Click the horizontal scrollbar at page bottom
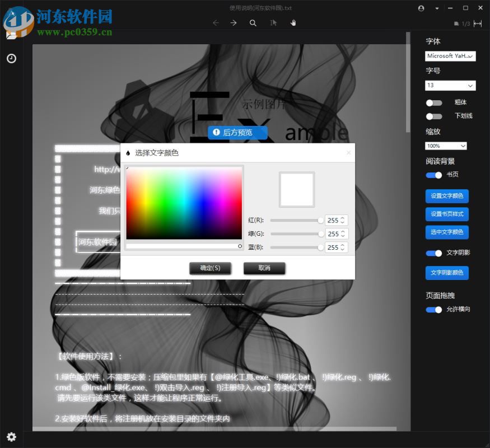This screenshot has height=448, width=490. pos(214,428)
